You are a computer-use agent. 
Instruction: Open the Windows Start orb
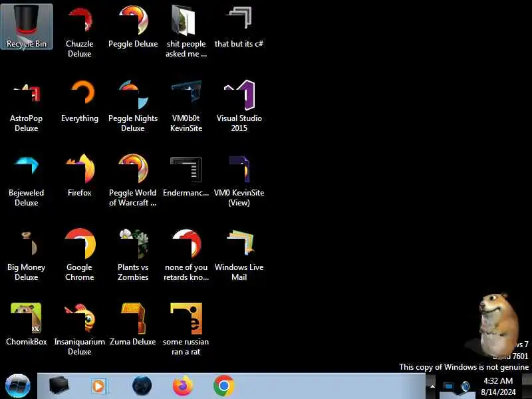pos(18,386)
